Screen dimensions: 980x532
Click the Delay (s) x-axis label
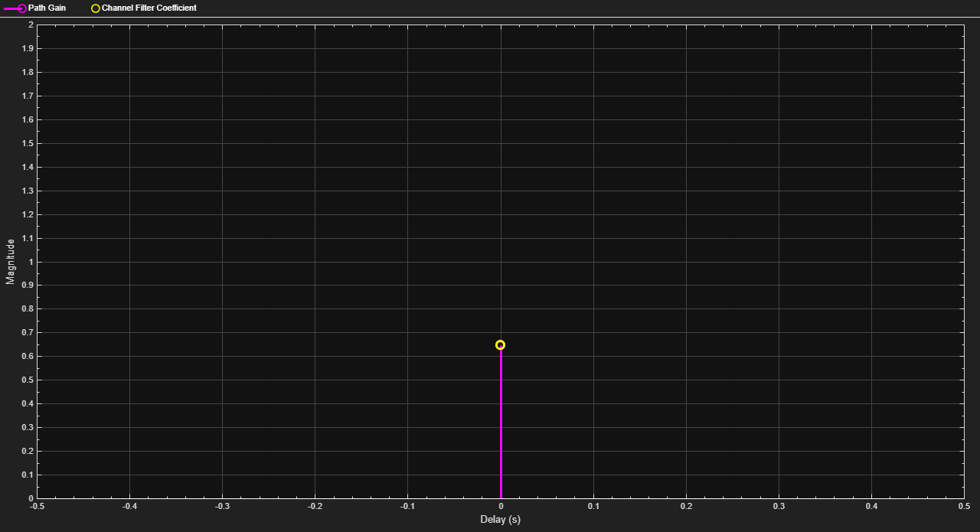pos(500,520)
